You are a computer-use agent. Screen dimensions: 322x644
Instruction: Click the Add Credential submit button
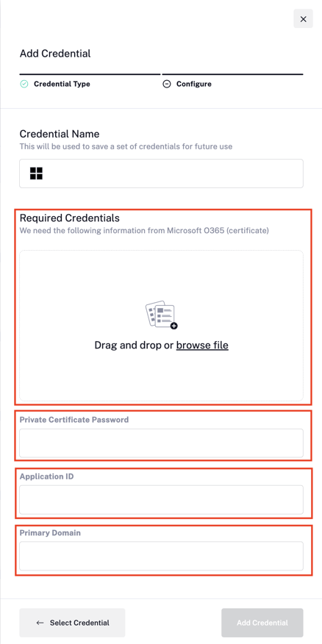tap(262, 623)
